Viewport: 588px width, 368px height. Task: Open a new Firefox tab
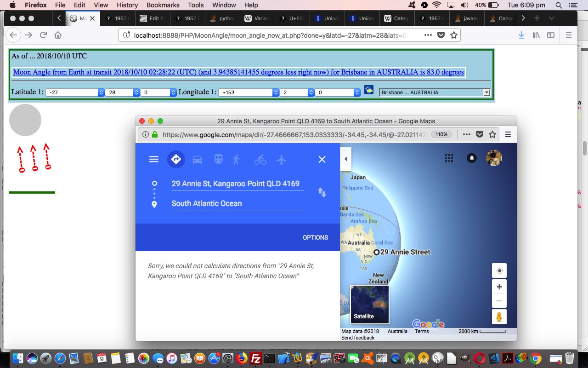click(x=537, y=18)
